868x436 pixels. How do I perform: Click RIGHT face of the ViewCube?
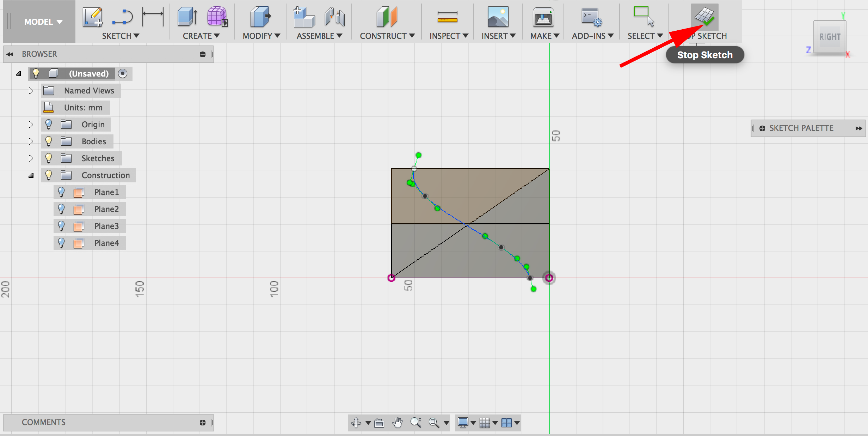coord(830,37)
